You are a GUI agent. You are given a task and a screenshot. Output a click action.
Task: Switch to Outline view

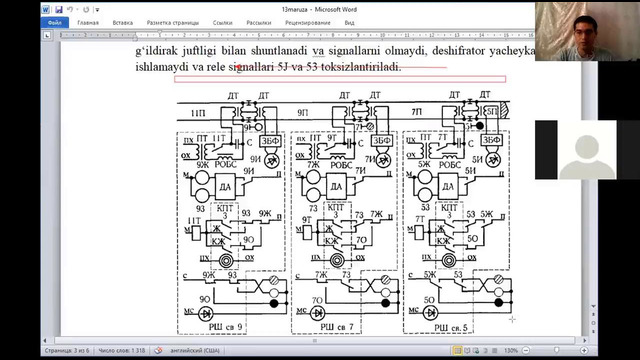point(485,351)
